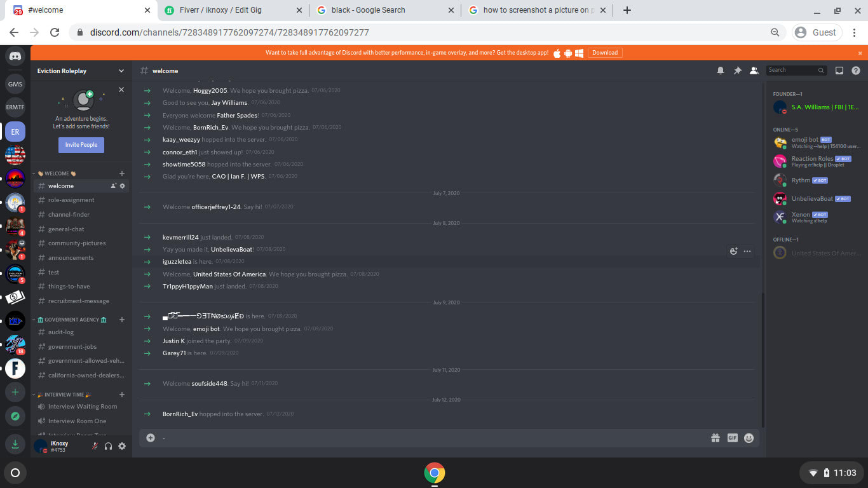Open the Guest profile button

coord(817,32)
